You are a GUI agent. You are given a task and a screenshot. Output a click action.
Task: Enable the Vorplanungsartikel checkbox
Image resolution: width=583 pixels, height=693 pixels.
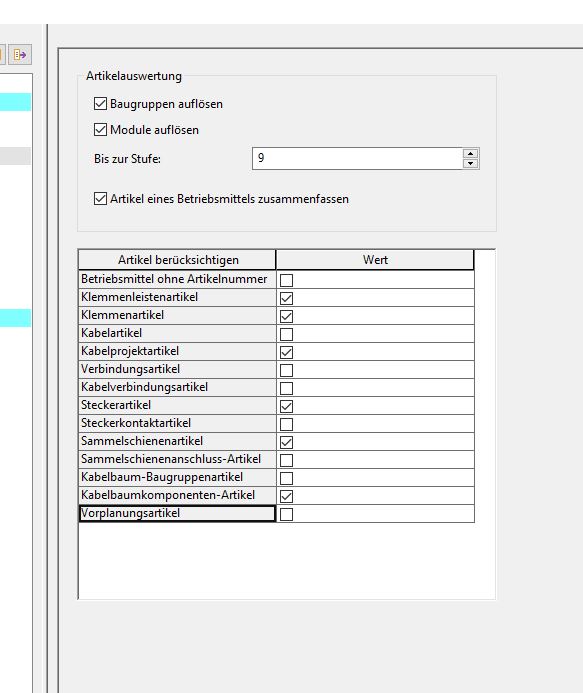pyautogui.click(x=286, y=514)
